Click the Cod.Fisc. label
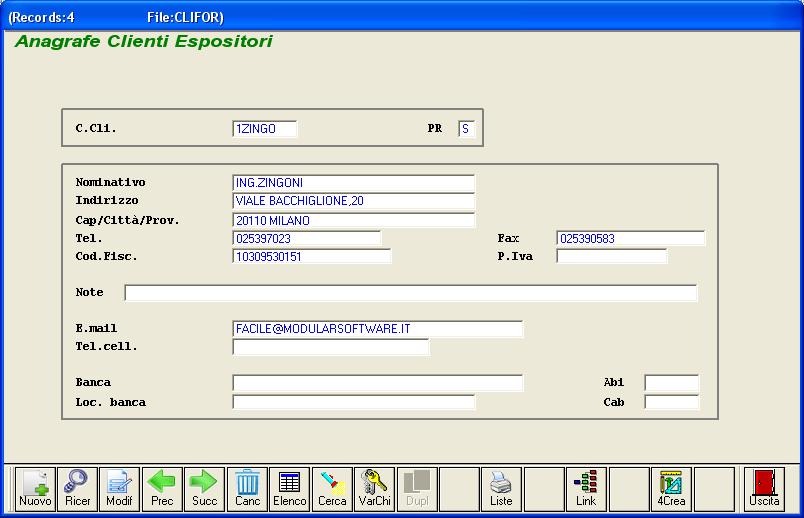Screen dimensions: 804x518 click(x=107, y=256)
